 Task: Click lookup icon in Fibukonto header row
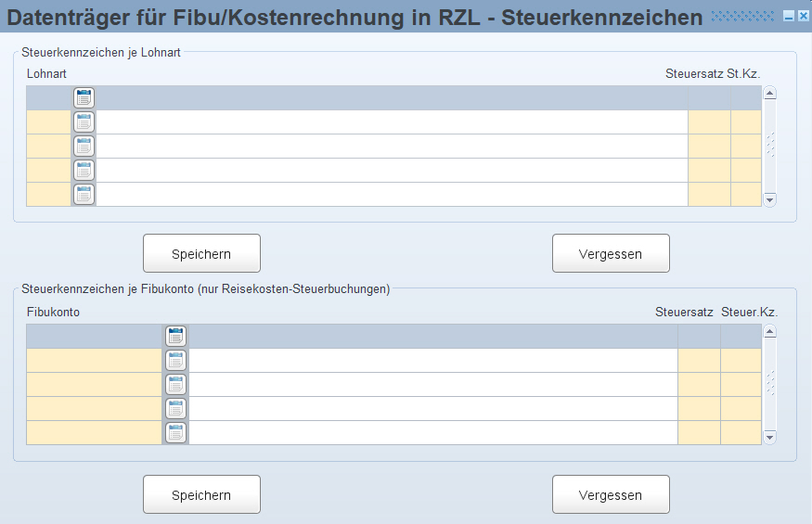(175, 336)
